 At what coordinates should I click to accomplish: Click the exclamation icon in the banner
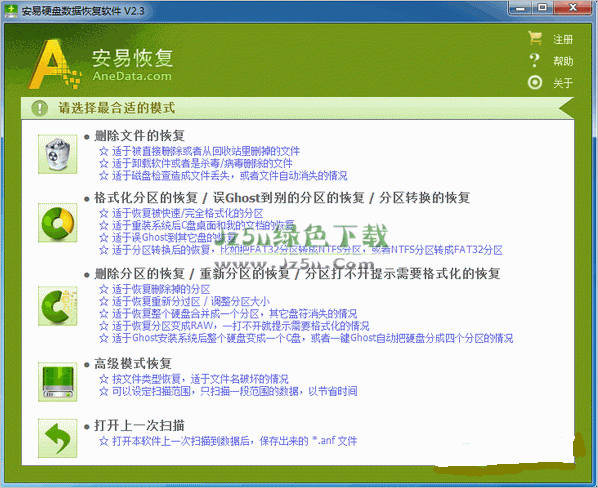tap(40, 108)
